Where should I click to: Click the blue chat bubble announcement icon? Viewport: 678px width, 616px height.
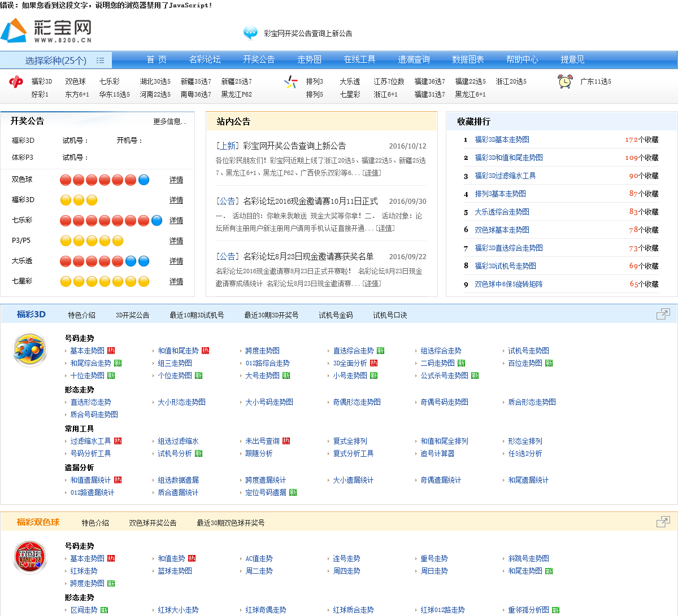pyautogui.click(x=250, y=33)
